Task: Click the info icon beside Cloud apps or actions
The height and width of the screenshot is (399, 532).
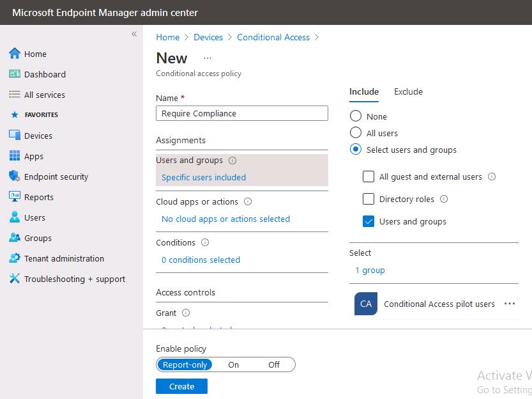Action: pos(248,201)
